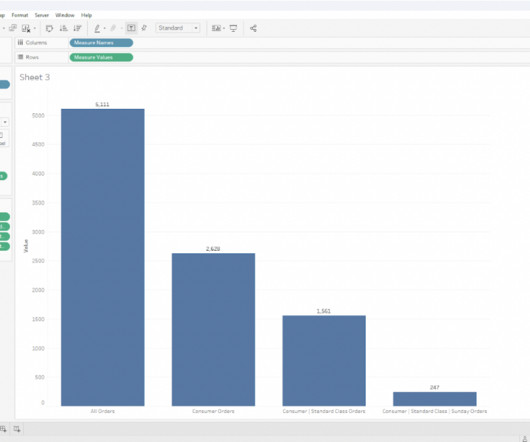Expand the Clear sheet dropdown arrow
The height and width of the screenshot is (442, 530).
coord(34,29)
